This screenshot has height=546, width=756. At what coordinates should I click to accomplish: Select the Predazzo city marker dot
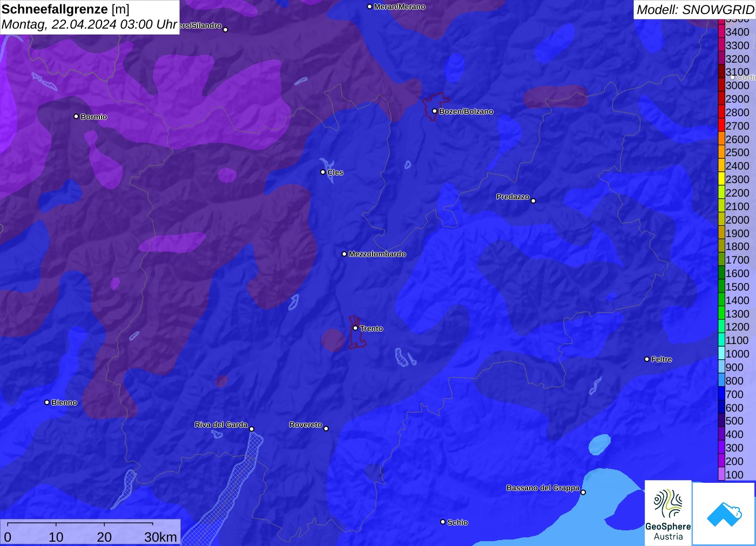coord(534,201)
